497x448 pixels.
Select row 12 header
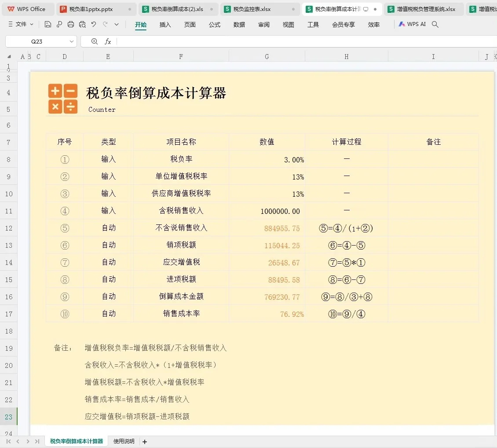tap(8, 228)
